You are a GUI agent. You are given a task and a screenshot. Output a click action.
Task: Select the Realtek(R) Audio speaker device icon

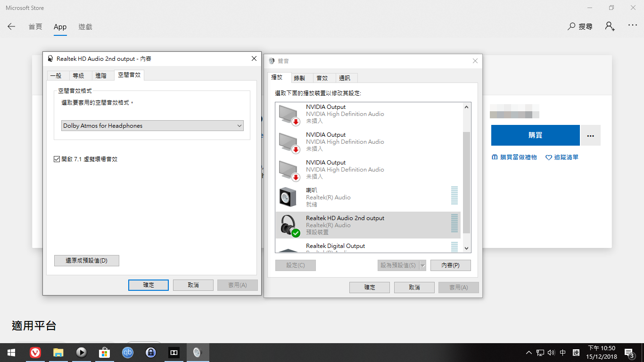coord(288,197)
